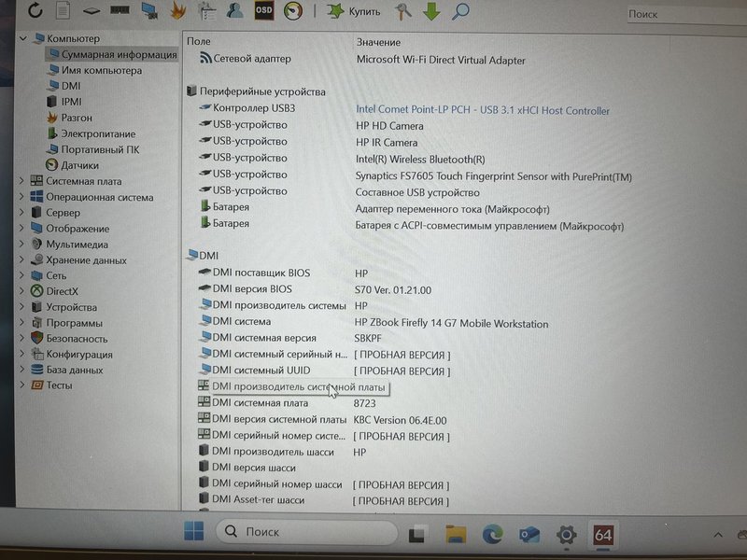Viewport: 747px width, 560px height.
Task: Open search with the magnifier toolbar icon
Action: [461, 13]
